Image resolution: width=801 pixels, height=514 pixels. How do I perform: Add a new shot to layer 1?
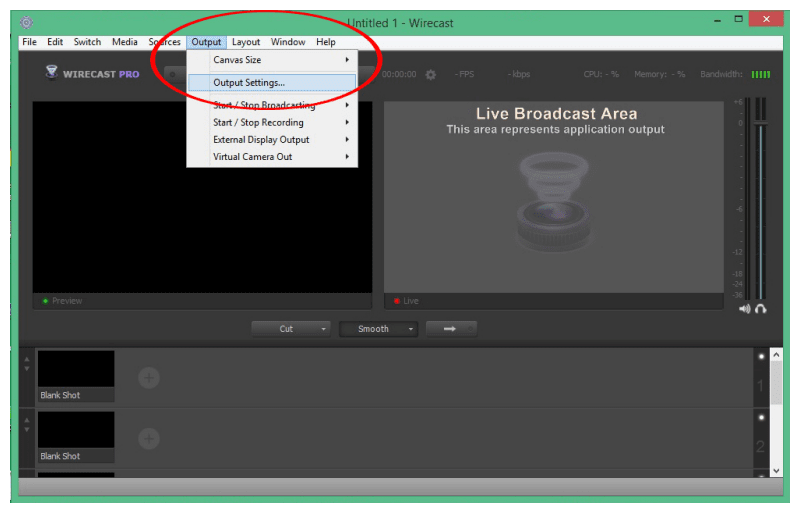149,378
